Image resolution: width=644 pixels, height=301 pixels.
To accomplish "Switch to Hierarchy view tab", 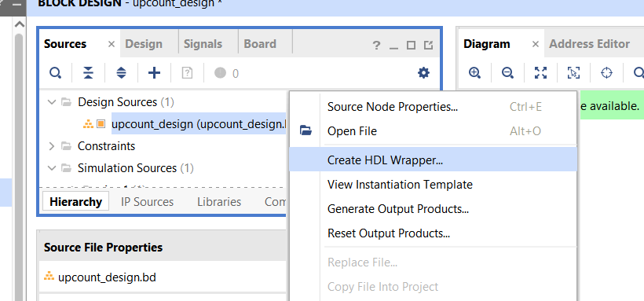I will 76,202.
